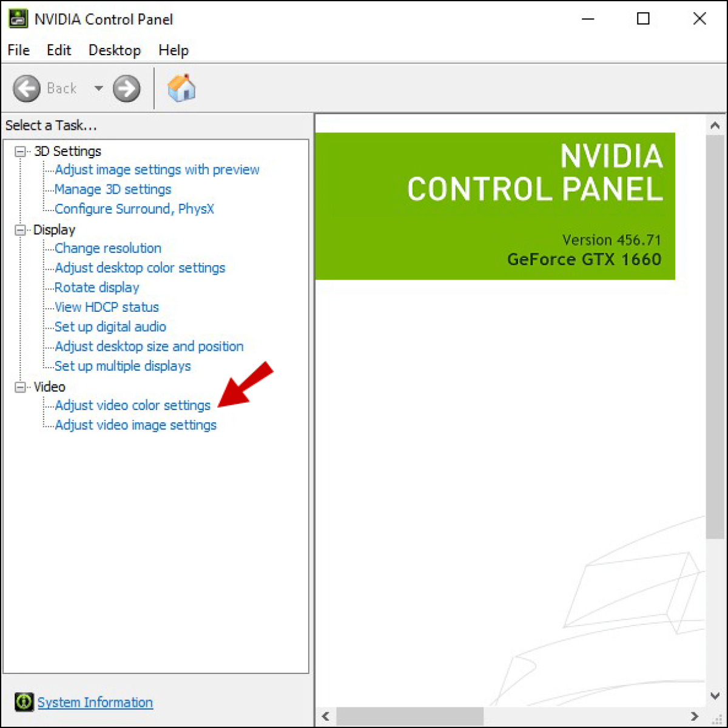Viewport: 728px width, 728px height.
Task: Open the Back button history dropdown arrow
Action: coord(98,89)
